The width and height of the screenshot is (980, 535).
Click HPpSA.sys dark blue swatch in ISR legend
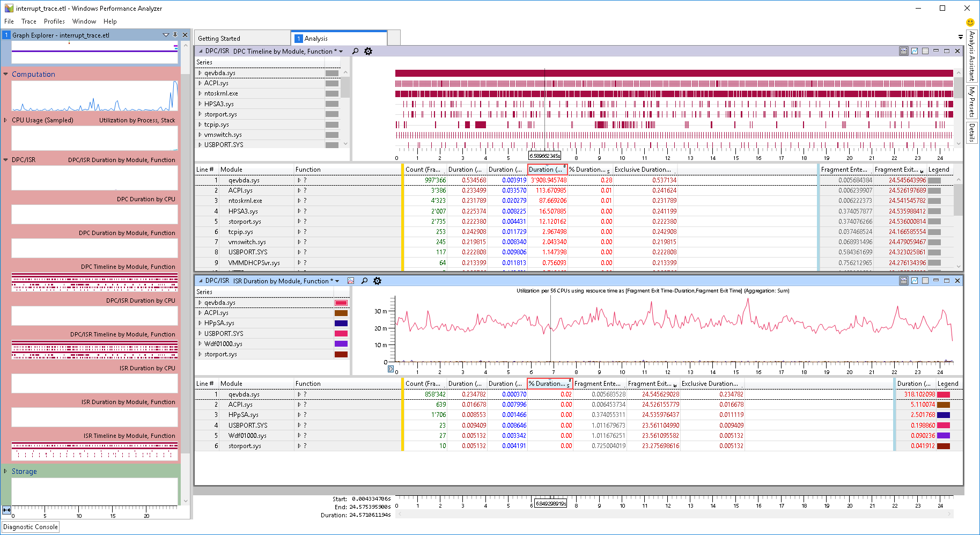click(341, 323)
